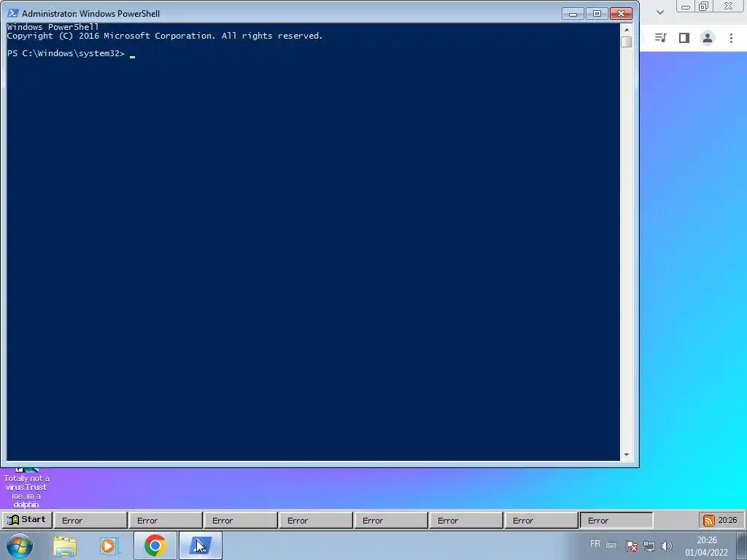Click the PowerShell taskbar icon

coord(201,545)
